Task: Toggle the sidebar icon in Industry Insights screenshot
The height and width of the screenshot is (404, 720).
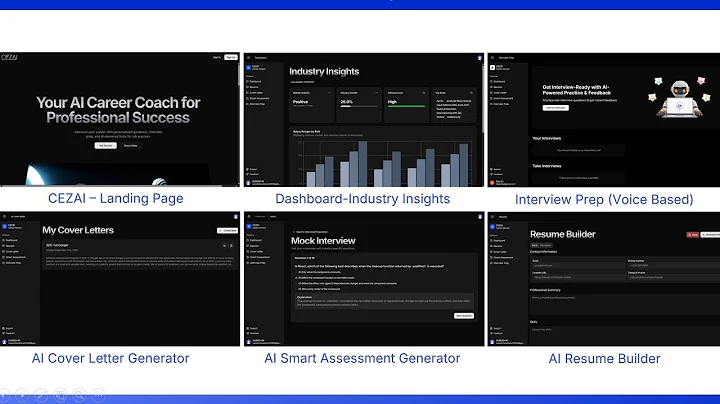Action: click(248, 58)
